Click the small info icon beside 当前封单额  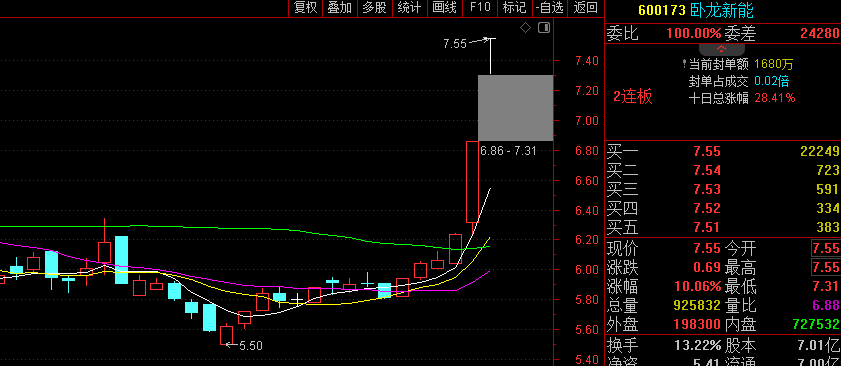(684, 64)
